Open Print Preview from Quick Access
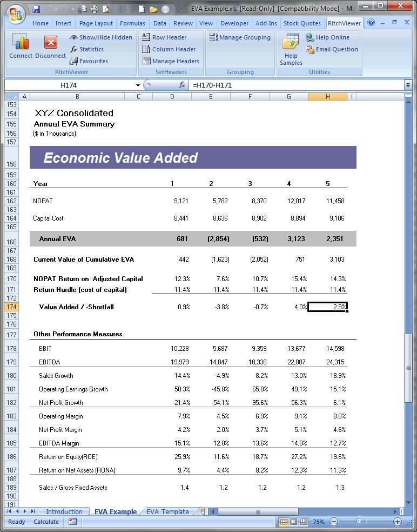Viewport: 417px width, 532px height. coord(106,9)
